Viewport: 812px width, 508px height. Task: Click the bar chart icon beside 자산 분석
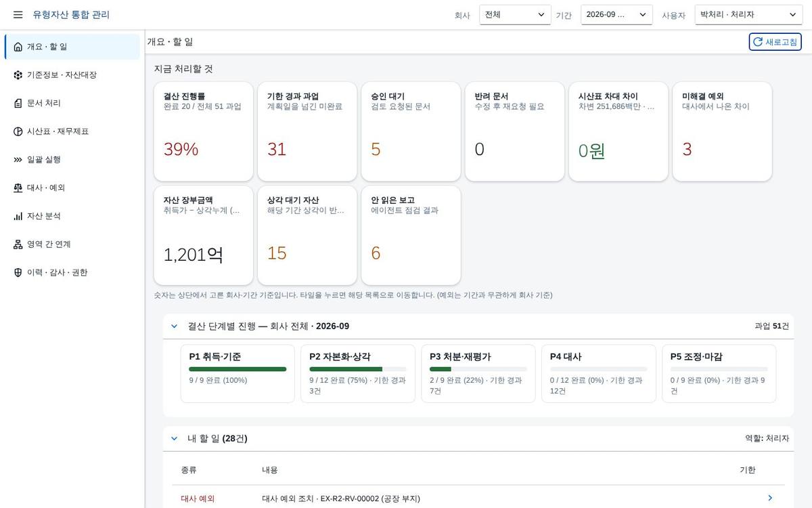tap(18, 216)
